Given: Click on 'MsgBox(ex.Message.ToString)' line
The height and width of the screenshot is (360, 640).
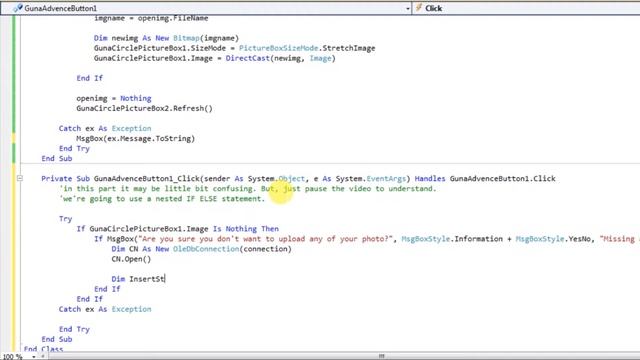Looking at the screenshot, I should point(136,138).
